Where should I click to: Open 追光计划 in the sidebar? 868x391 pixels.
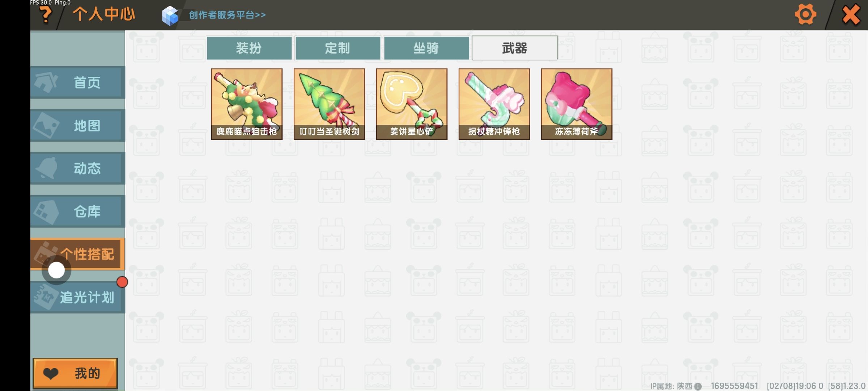click(78, 297)
